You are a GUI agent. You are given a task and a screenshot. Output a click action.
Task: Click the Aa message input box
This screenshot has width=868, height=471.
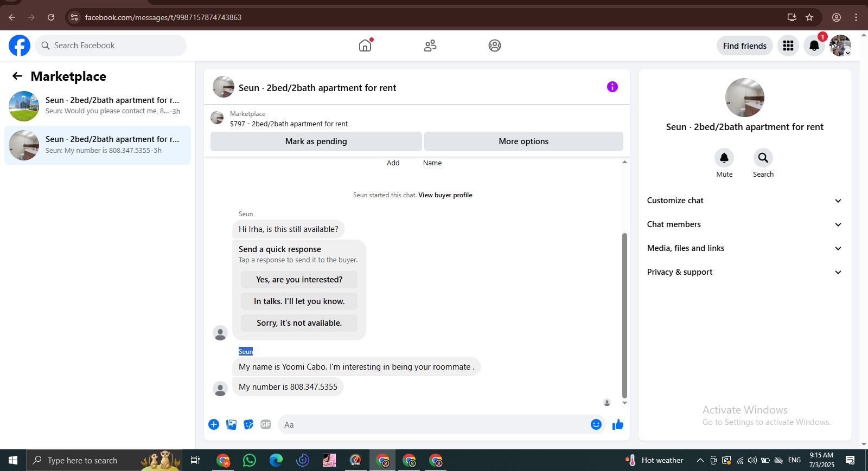click(x=434, y=424)
